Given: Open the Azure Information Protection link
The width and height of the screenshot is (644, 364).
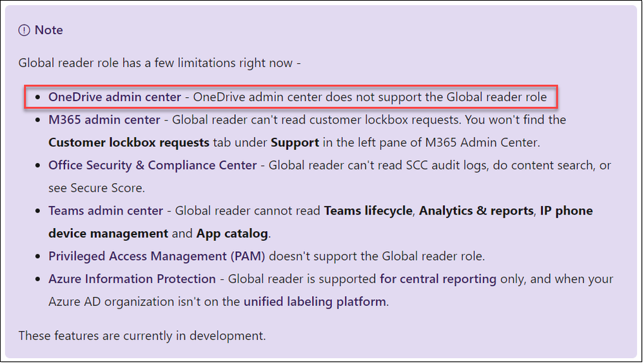Looking at the screenshot, I should pos(132,279).
